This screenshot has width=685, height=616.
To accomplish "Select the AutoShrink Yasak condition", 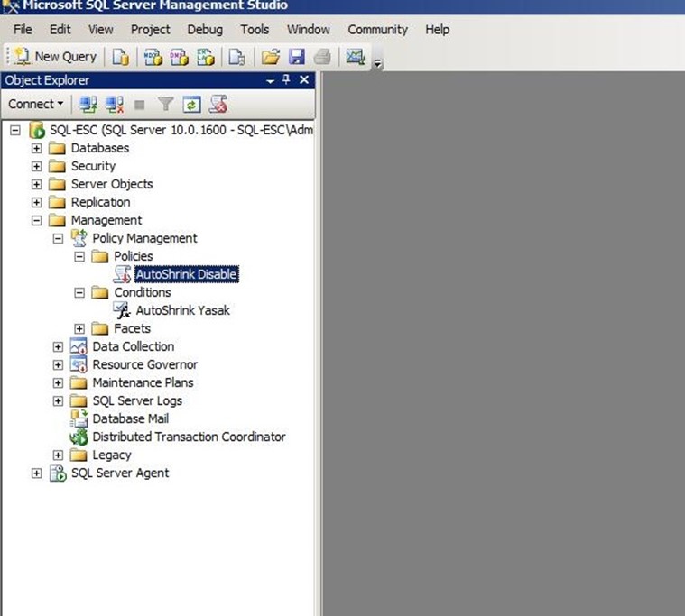I will [182, 310].
